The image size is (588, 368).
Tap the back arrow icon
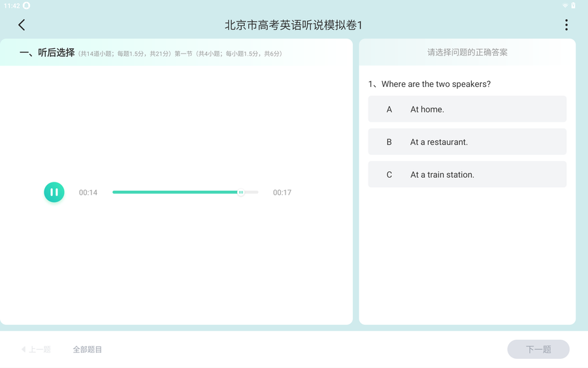[x=22, y=25]
